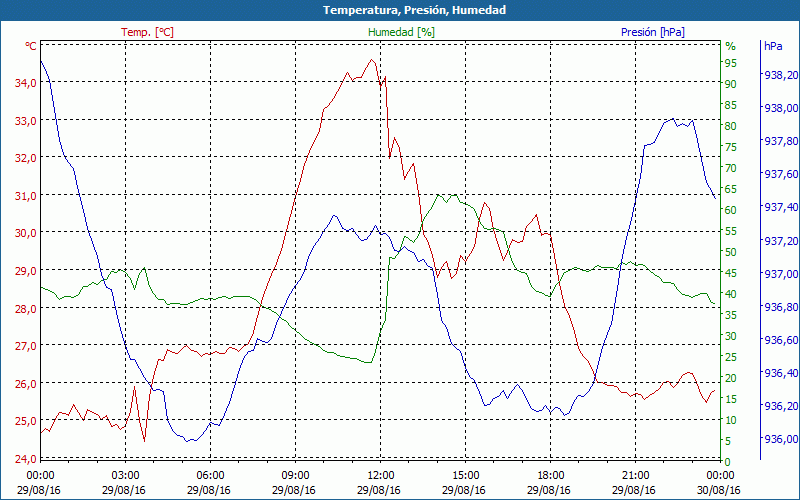Click humidity axis value 40

click(731, 294)
